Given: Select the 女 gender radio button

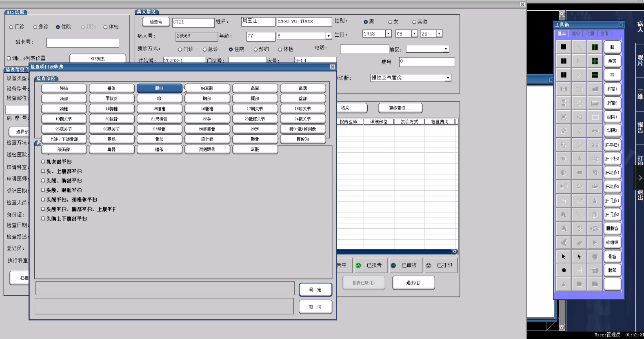Looking at the screenshot, I should point(390,22).
